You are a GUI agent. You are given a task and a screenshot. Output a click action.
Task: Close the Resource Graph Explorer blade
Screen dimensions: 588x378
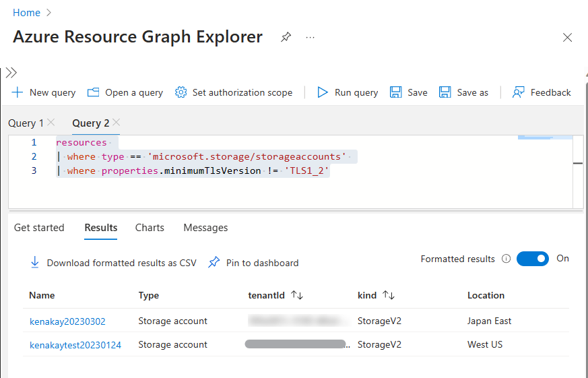coord(567,38)
